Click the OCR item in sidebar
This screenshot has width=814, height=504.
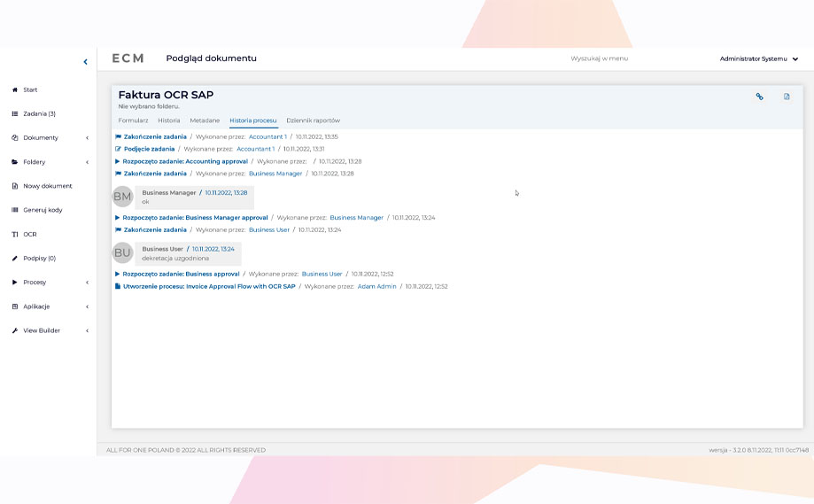click(30, 234)
